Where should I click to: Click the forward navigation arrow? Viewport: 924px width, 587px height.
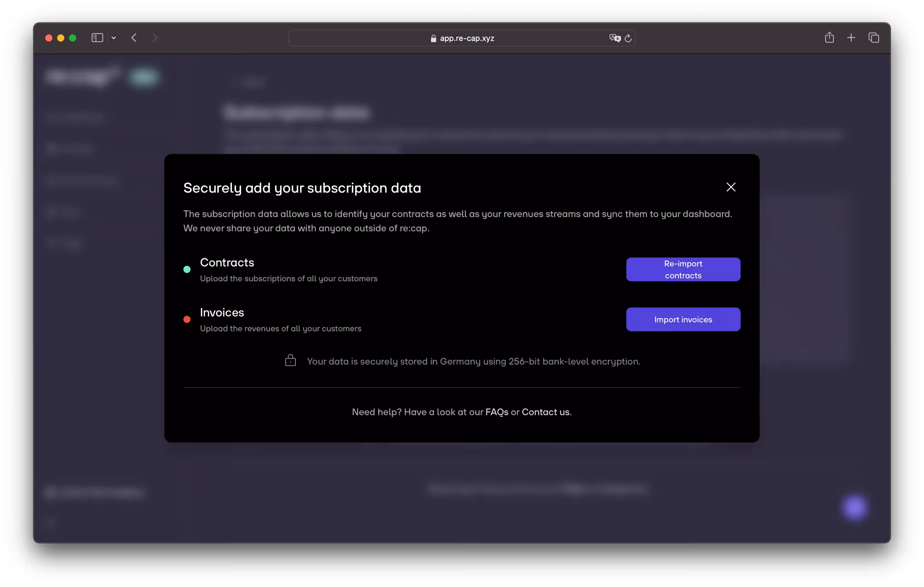155,38
